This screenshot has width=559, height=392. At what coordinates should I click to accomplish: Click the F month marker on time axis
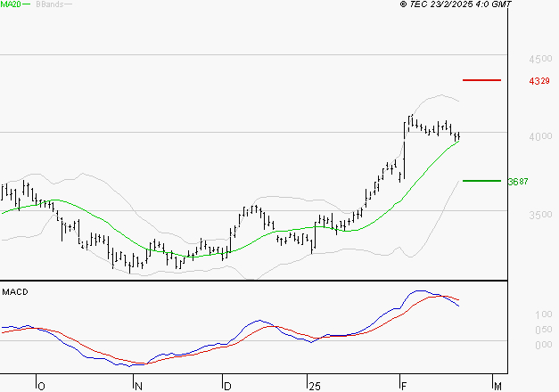point(404,387)
